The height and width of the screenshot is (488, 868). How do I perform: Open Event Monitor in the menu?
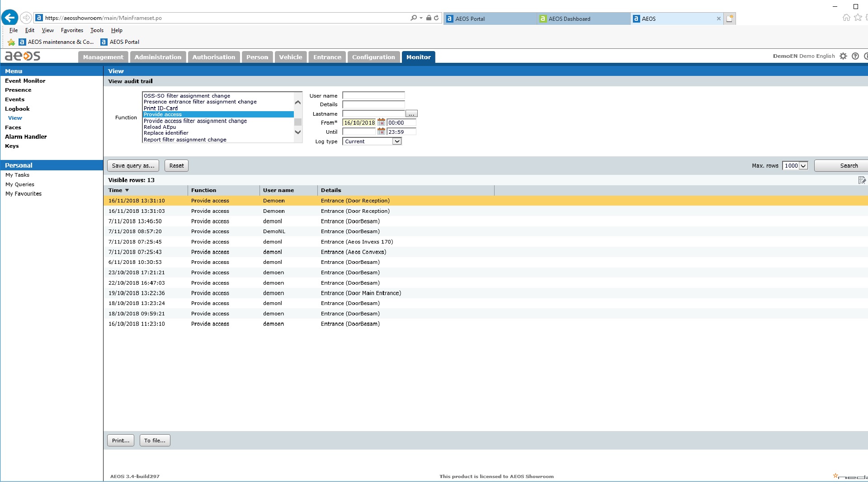tap(25, 81)
